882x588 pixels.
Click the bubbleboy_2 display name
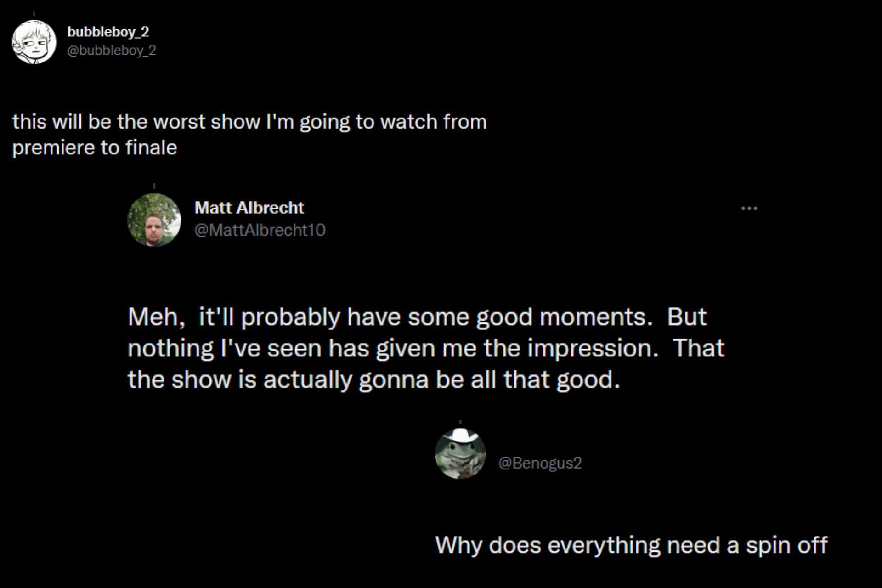(x=108, y=32)
